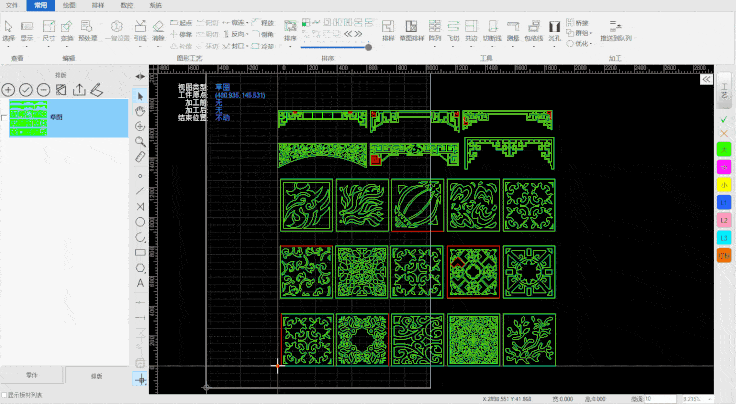This screenshot has height=404, width=736.
Task: Expand the dropdown arrow under 排序
Action: [x=290, y=46]
